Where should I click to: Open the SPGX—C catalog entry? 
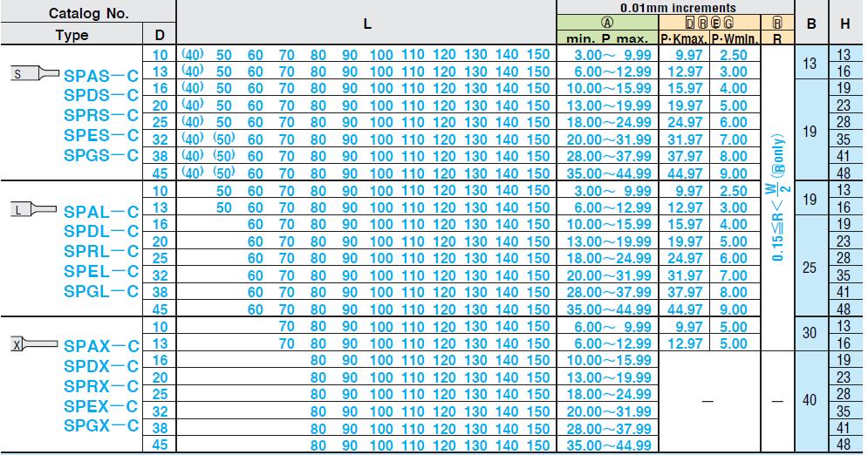click(101, 425)
